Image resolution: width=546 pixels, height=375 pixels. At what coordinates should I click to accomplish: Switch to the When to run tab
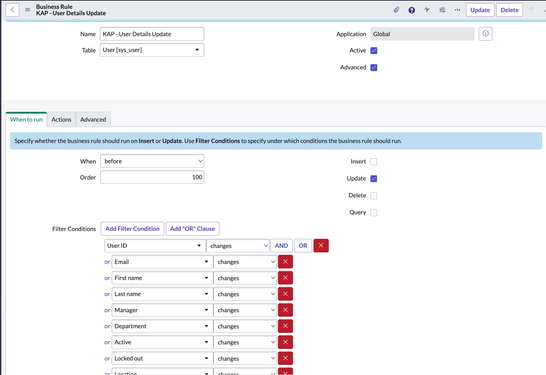[x=26, y=119]
